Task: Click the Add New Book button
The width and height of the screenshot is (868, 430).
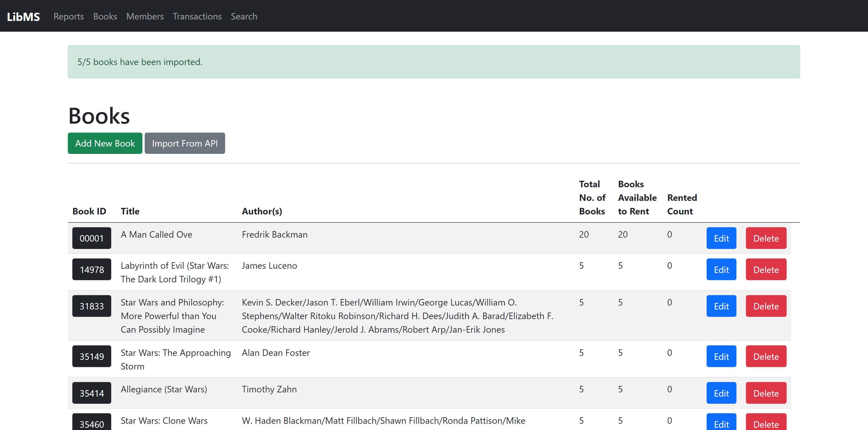Action: pyautogui.click(x=105, y=143)
